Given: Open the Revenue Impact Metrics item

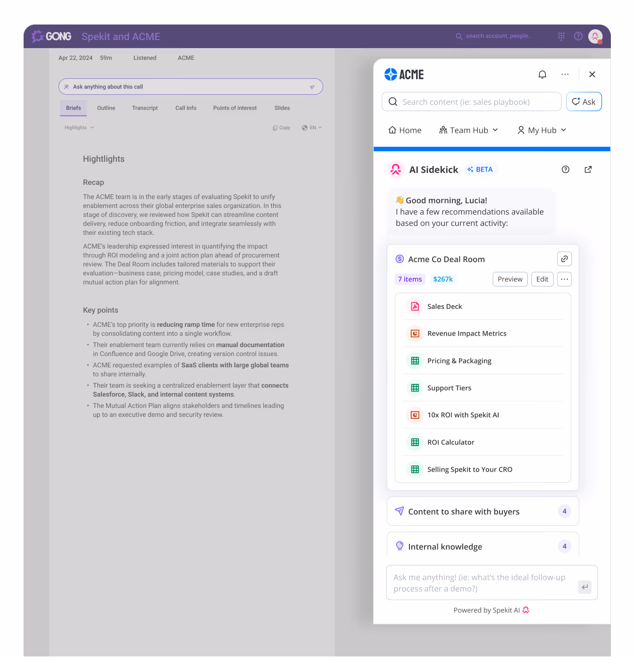Looking at the screenshot, I should coord(483,333).
